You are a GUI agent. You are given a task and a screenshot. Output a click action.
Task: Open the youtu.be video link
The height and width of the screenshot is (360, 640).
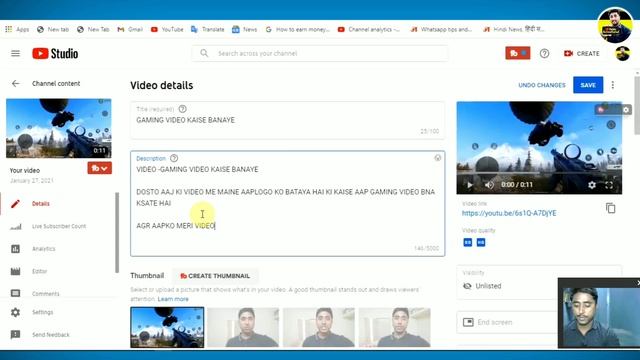(x=509, y=213)
